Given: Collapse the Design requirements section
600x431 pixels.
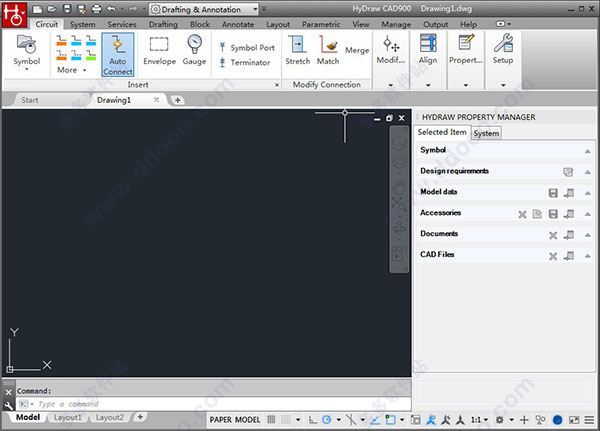Looking at the screenshot, I should (587, 172).
